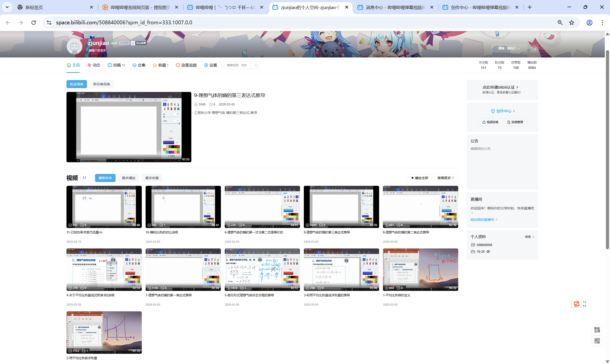Expand 查看更多 videos link

click(x=446, y=178)
